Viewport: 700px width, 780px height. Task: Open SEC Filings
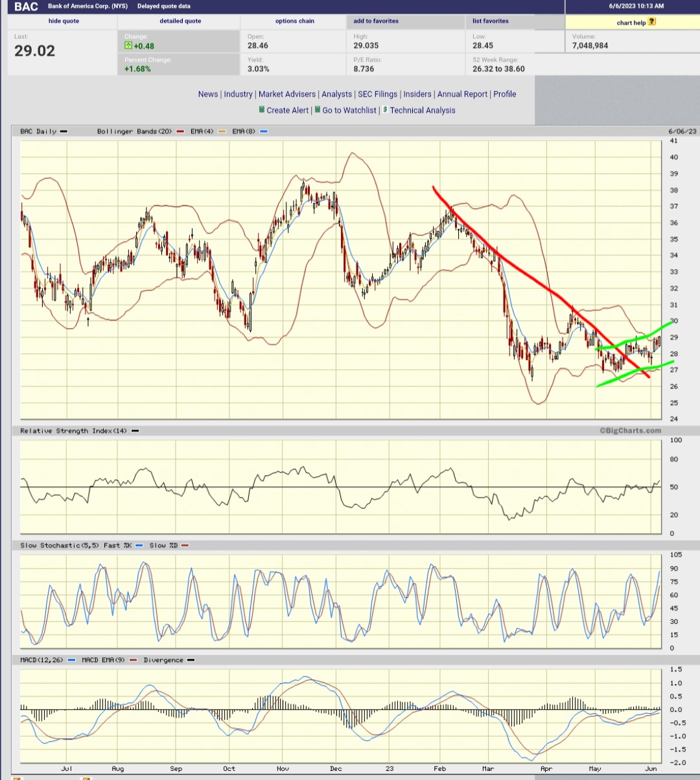378,94
